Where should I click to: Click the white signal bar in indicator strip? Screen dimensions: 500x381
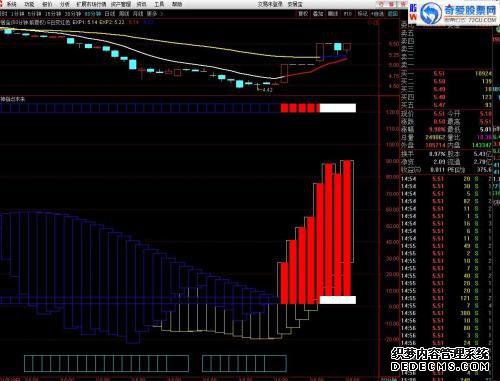338,108
